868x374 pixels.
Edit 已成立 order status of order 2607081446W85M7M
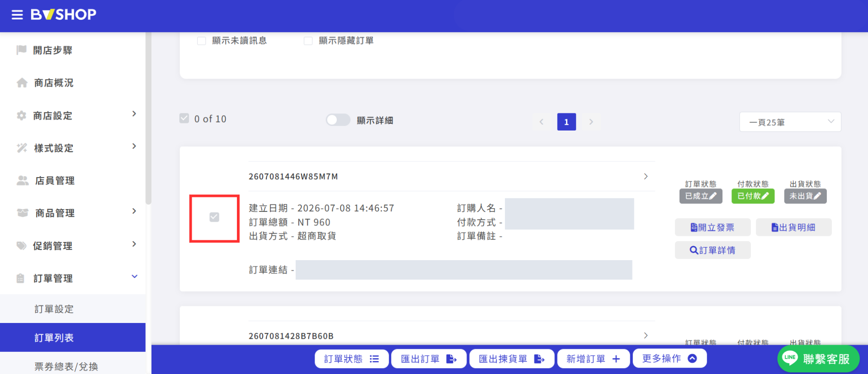[x=701, y=196]
